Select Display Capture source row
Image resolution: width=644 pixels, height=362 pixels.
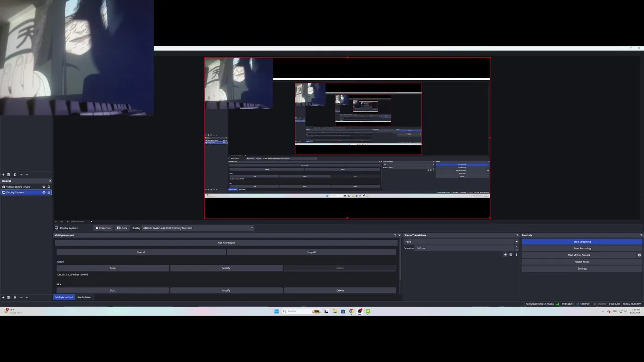[26, 192]
